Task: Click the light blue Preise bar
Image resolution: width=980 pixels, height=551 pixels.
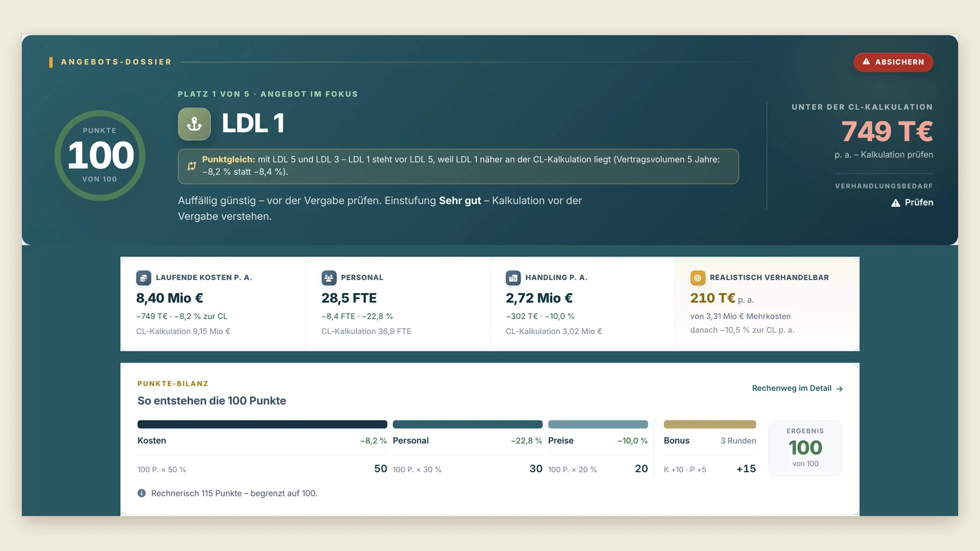Action: tap(598, 424)
